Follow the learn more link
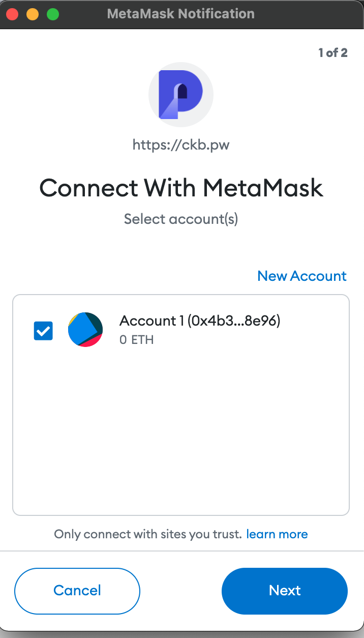The image size is (364, 638). [x=277, y=534]
